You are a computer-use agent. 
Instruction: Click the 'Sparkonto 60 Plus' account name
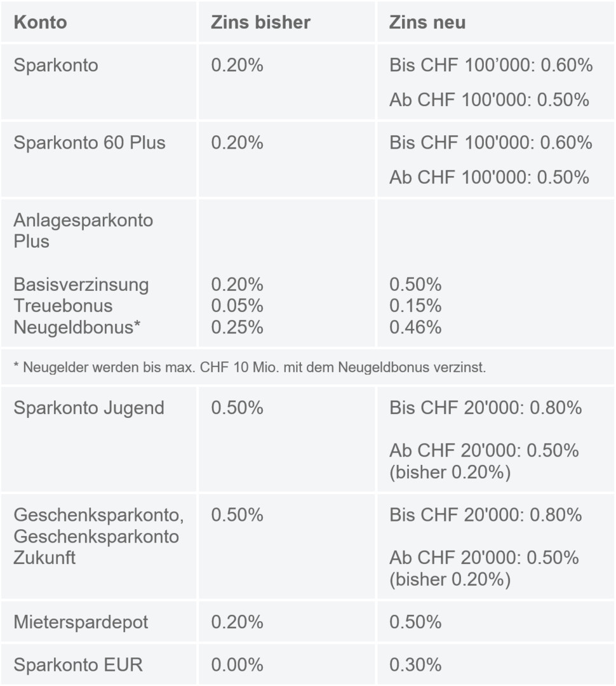(x=90, y=142)
